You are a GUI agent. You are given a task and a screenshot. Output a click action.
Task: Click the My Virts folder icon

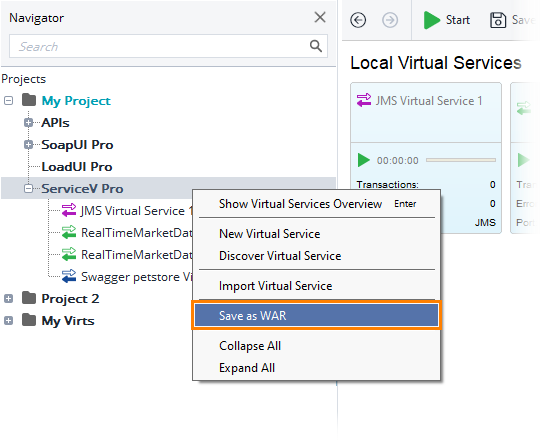pos(29,320)
